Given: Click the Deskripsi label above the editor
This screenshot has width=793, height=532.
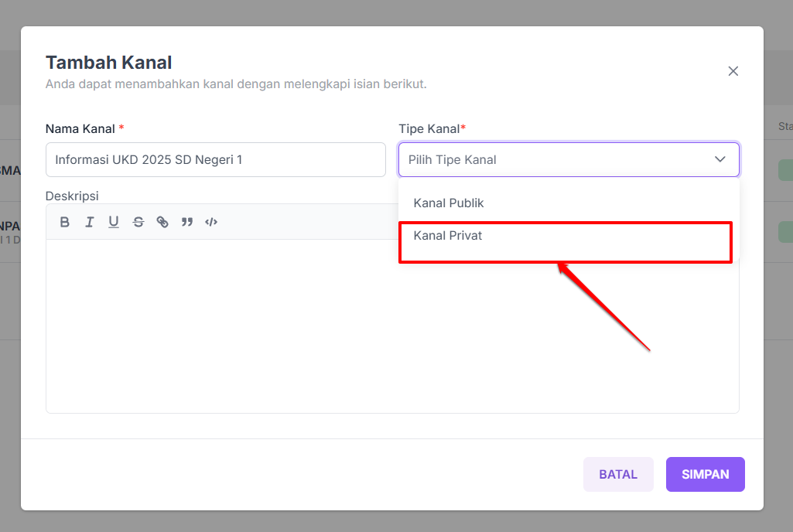Looking at the screenshot, I should pos(72,196).
